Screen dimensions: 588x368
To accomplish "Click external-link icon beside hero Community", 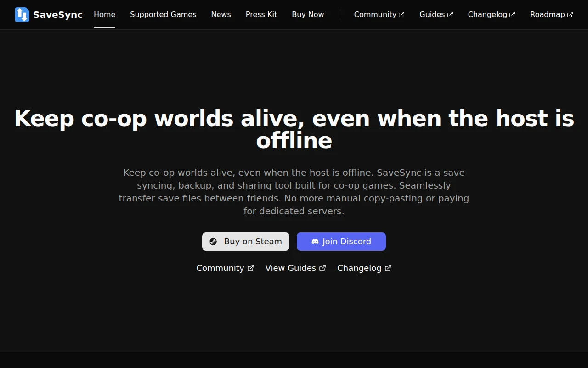I will pos(251,268).
